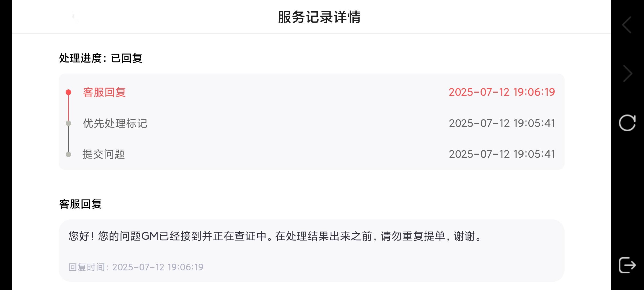
Task: Click the red line between the top two dots
Action: click(68, 108)
